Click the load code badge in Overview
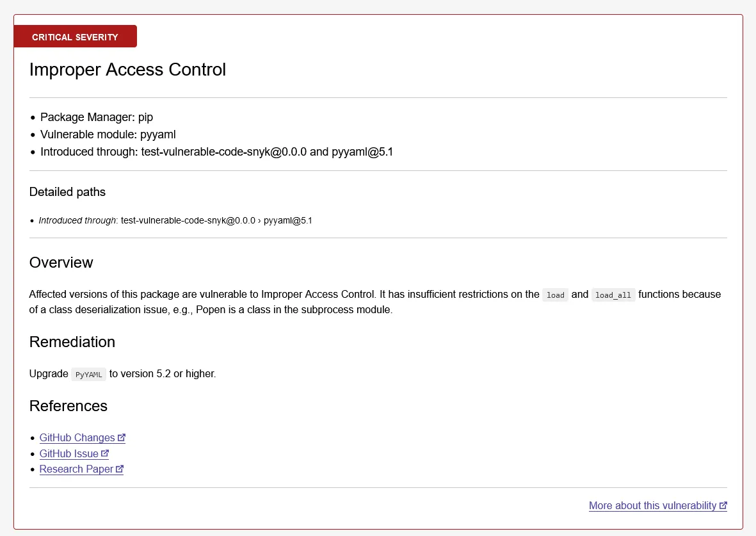The image size is (756, 536). tap(554, 295)
